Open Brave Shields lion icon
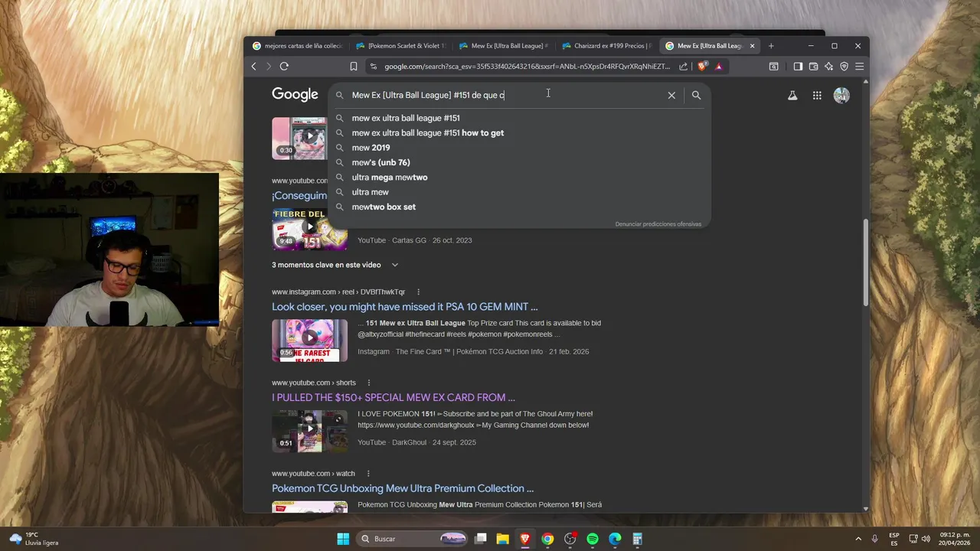Image resolution: width=980 pixels, height=551 pixels. click(x=702, y=67)
